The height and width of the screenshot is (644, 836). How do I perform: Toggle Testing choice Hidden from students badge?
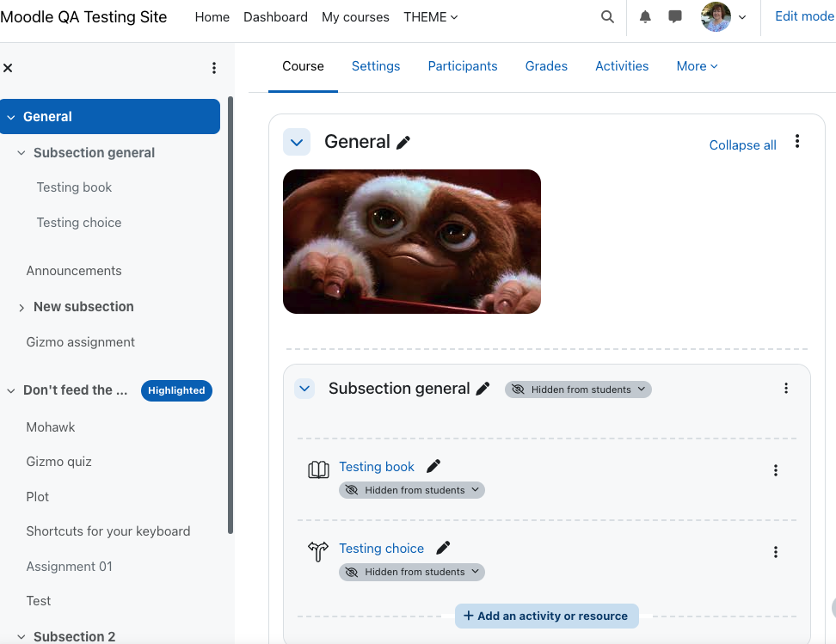coord(412,572)
